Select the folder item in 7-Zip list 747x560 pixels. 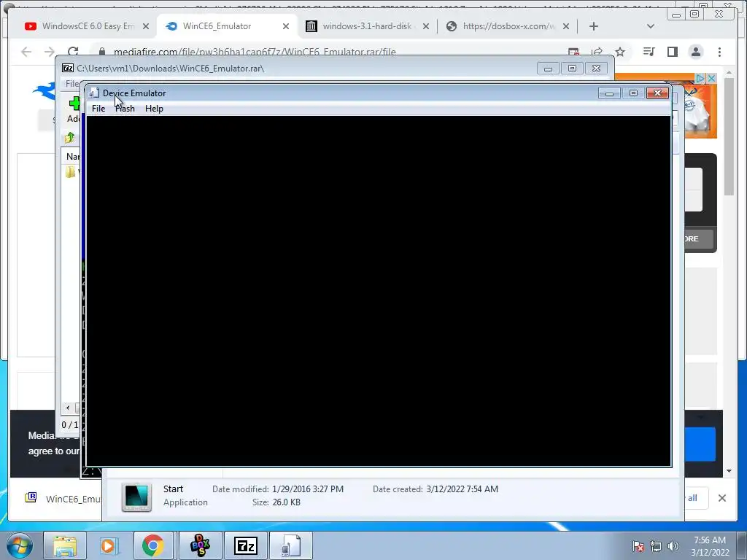(70, 172)
